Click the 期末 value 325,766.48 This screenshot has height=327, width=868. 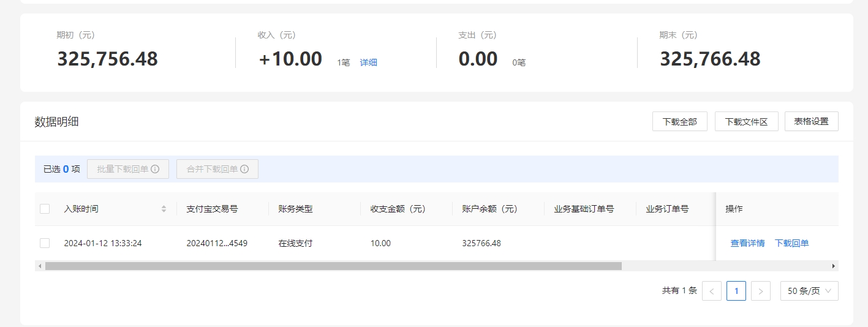pyautogui.click(x=710, y=59)
